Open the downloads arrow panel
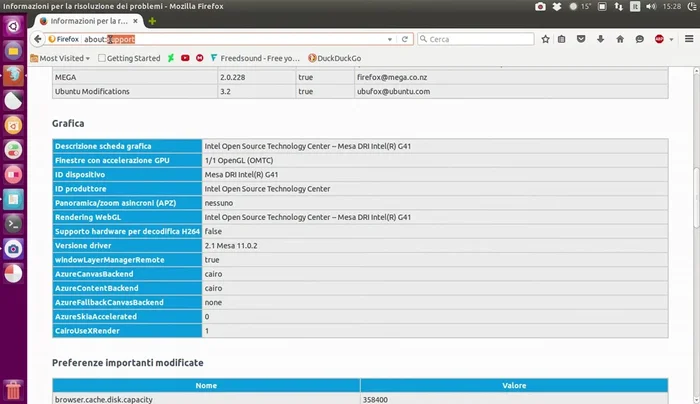Image resolution: width=700 pixels, height=404 pixels. [x=600, y=39]
